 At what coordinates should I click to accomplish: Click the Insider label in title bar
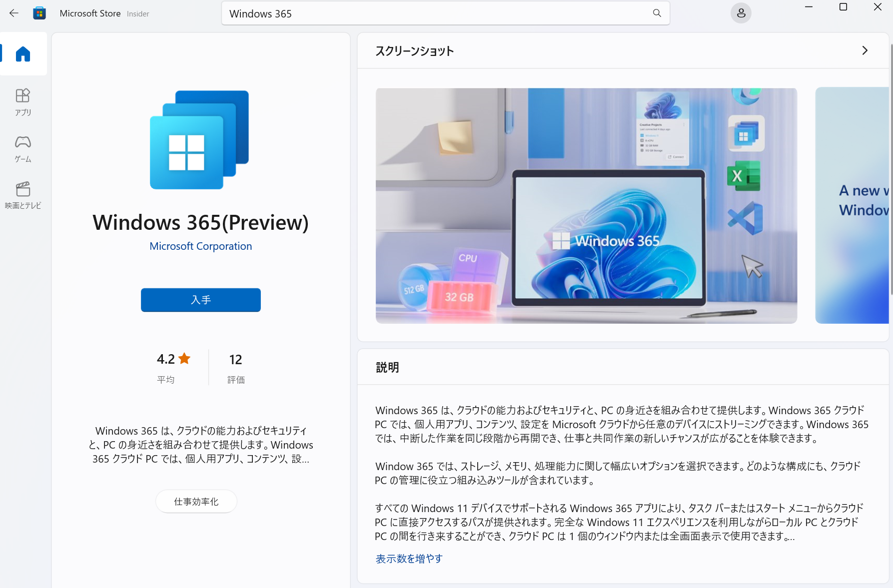click(x=138, y=14)
